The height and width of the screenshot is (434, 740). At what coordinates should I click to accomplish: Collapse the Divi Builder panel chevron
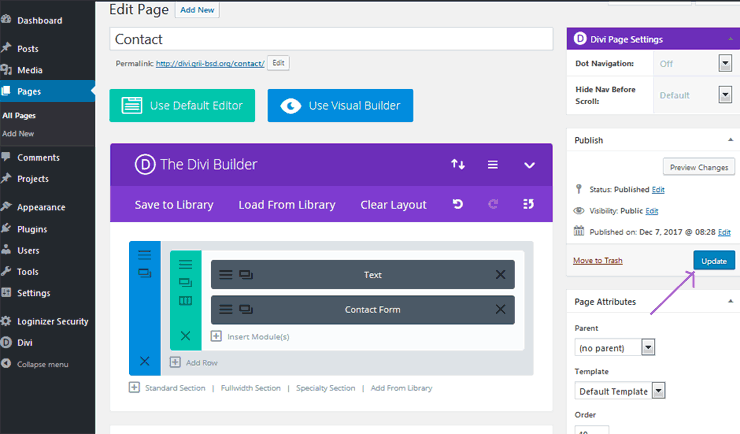coord(530,165)
